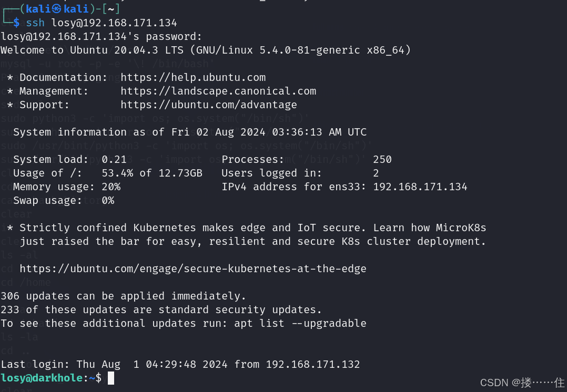Click the Processes count 250
Image resolution: width=567 pixels, height=392 pixels.
pos(382,159)
